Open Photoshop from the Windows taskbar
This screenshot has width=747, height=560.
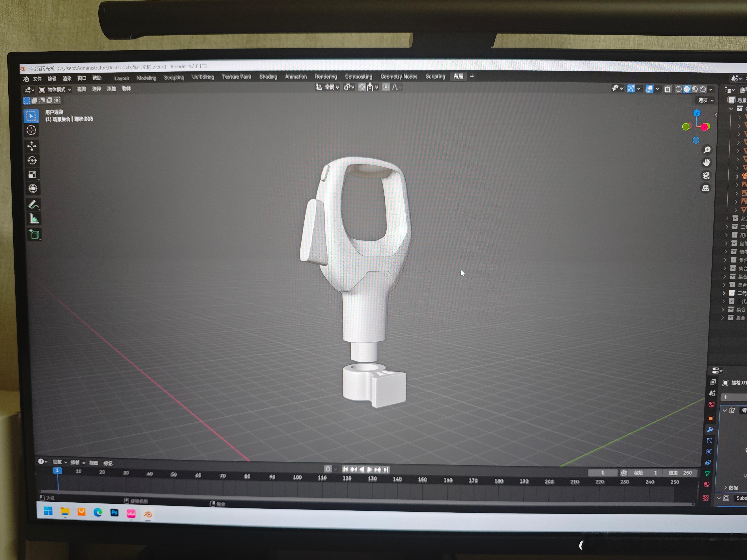click(x=115, y=513)
